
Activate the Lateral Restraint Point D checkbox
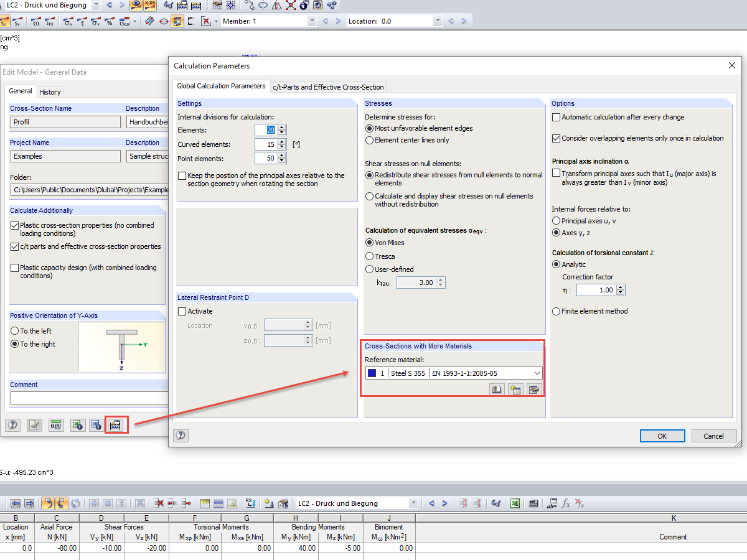coord(182,311)
